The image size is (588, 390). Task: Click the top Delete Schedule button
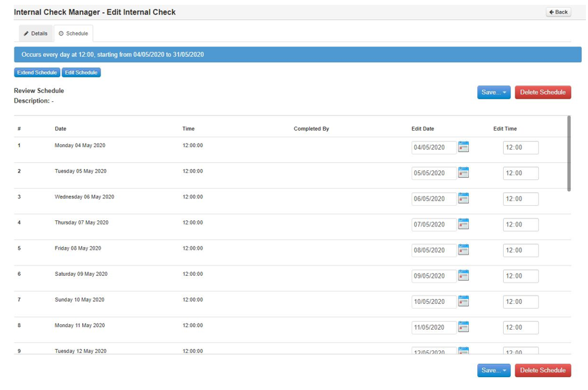(x=543, y=92)
